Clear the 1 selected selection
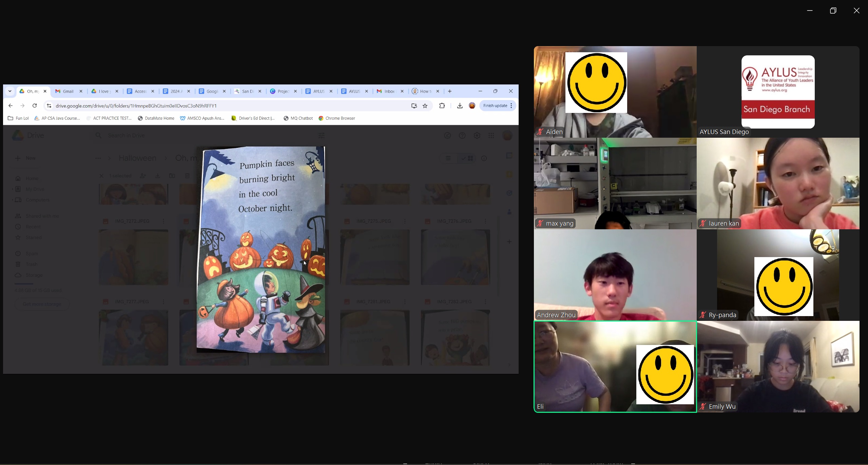The height and width of the screenshot is (465, 868). tap(101, 176)
